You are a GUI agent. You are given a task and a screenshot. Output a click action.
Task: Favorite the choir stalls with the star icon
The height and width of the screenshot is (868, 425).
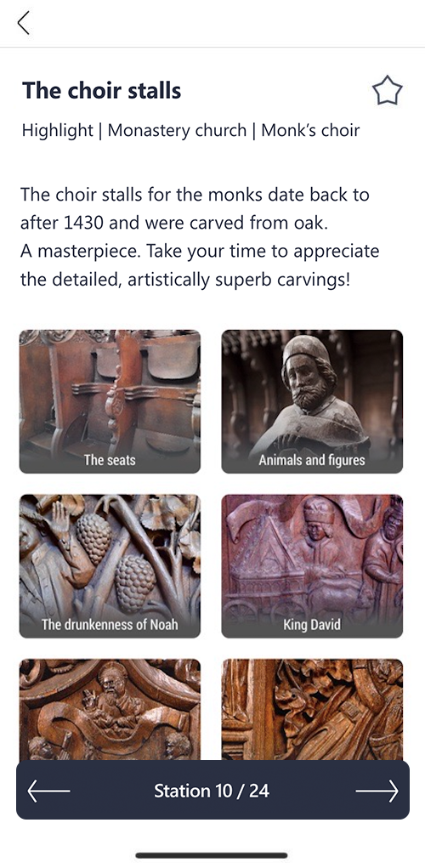pos(387,91)
